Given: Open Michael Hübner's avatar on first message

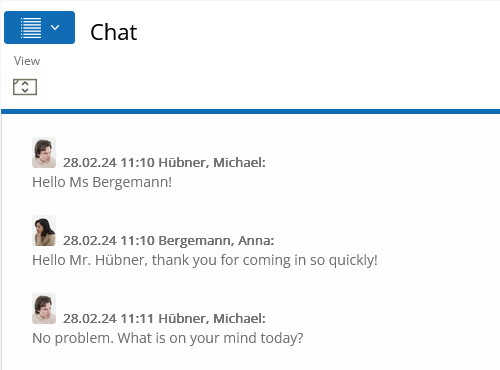Looking at the screenshot, I should coord(44,152).
